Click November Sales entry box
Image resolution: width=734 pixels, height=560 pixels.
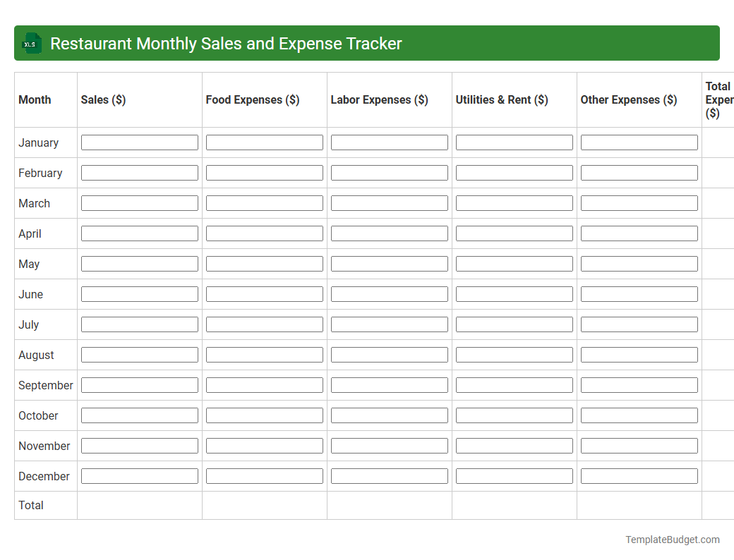[139, 445]
